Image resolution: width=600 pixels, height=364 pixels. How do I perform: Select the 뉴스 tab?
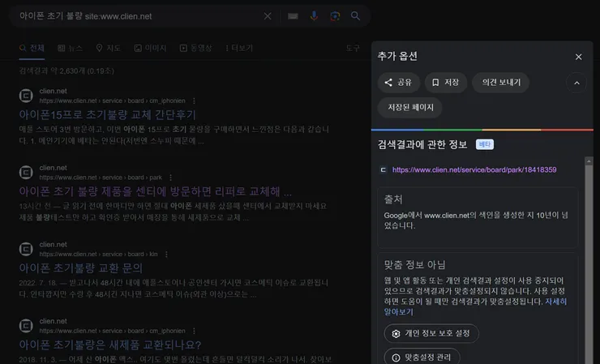[x=70, y=48]
